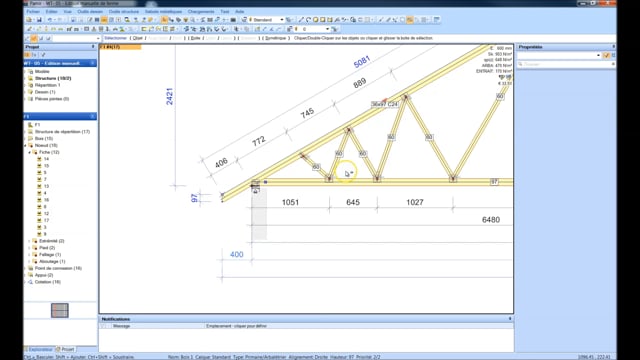Click the Save floppy disk toolbar icon
This screenshot has width=640, height=360.
(x=39, y=20)
